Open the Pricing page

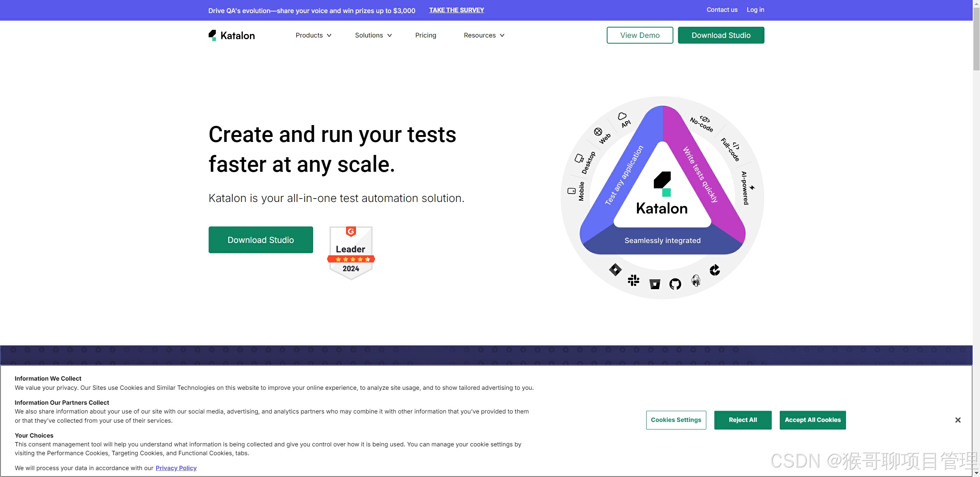tap(425, 35)
